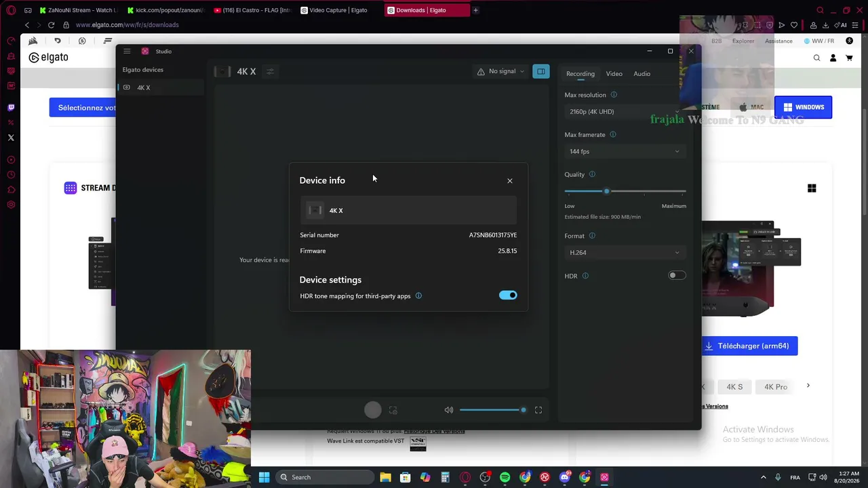Open the Elgato account icon
This screenshot has width=868, height=488.
click(833, 58)
